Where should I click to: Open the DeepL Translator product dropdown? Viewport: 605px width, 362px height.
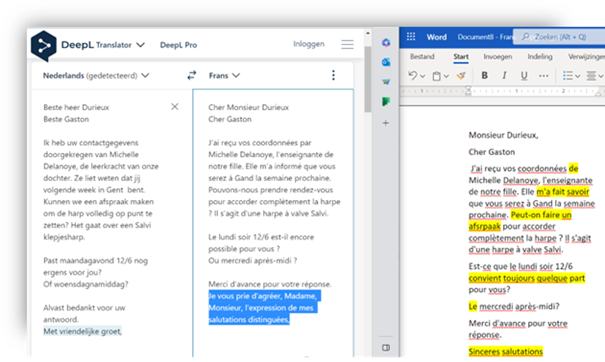pos(141,45)
